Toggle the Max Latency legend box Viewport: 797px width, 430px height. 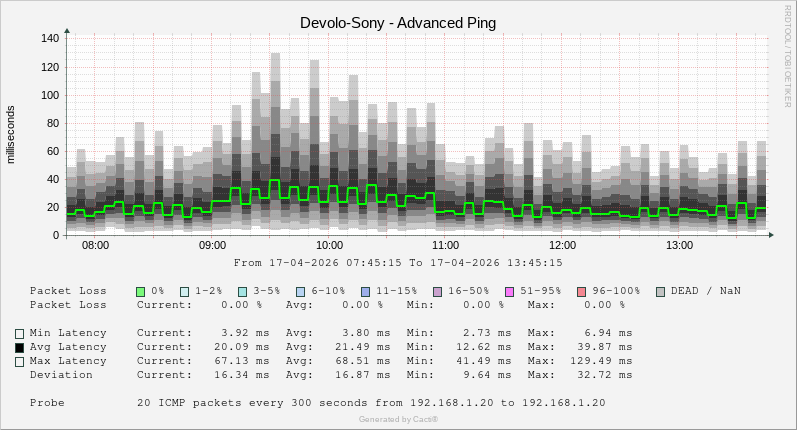tap(19, 361)
